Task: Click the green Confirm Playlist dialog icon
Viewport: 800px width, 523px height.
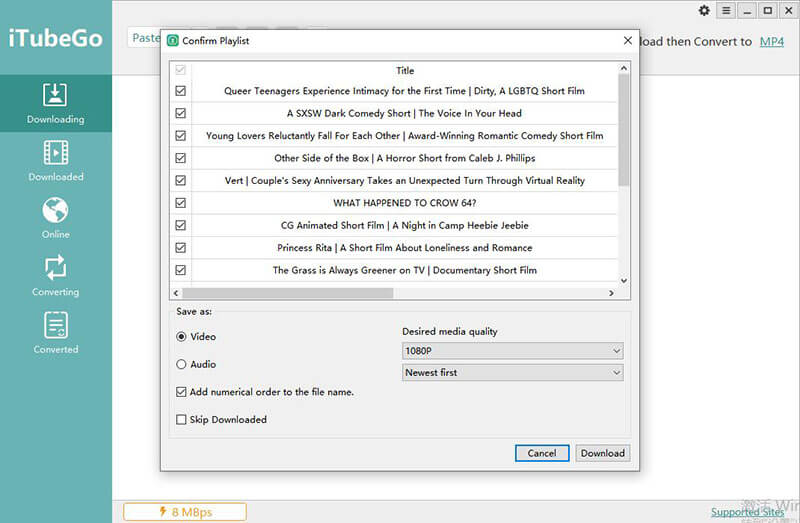Action: [x=173, y=40]
